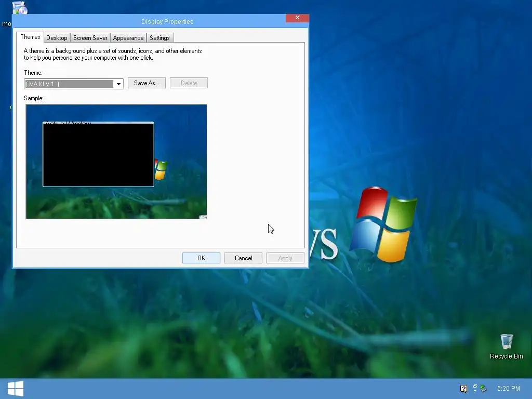This screenshot has width=532, height=399.
Task: Switch to the Desktop tab
Action: click(57, 37)
